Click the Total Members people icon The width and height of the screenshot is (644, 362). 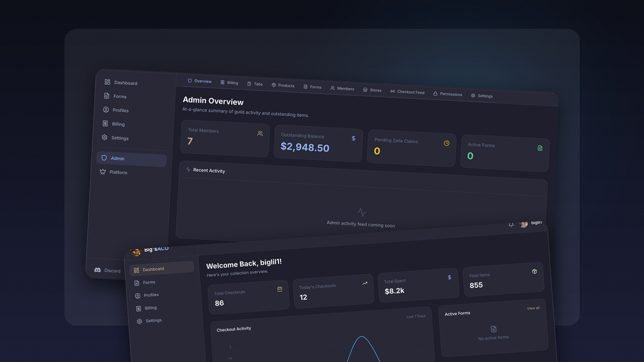(x=260, y=133)
